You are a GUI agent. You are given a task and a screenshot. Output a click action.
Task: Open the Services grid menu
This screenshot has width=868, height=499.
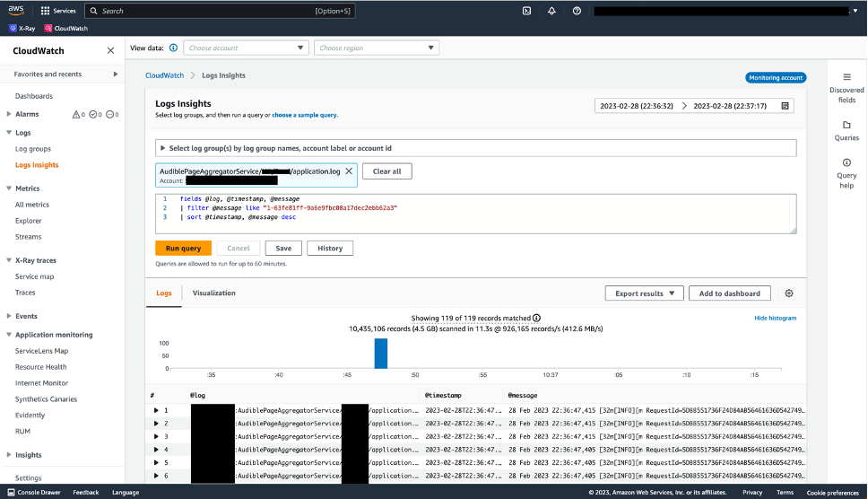(58, 11)
